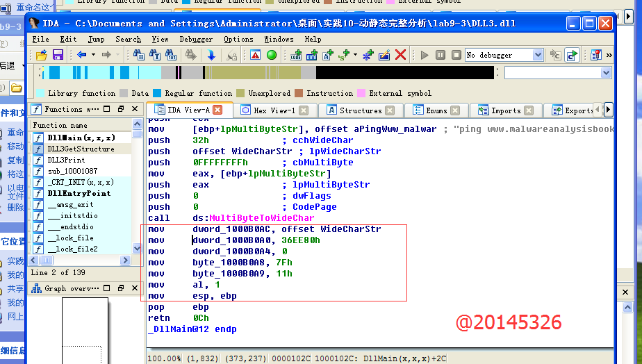Open the Search menu
This screenshot has width=642, height=364.
pos(128,39)
